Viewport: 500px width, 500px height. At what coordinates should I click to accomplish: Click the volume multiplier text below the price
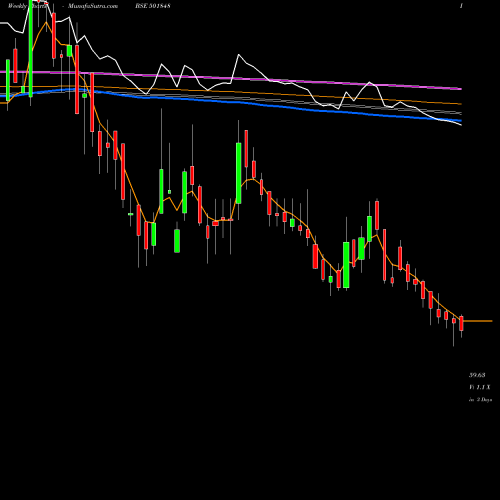point(480,387)
